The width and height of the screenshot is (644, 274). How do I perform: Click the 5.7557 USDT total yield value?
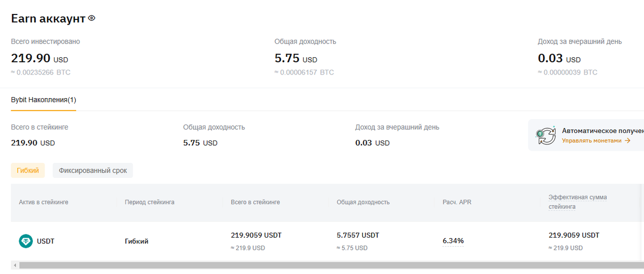pyautogui.click(x=357, y=235)
